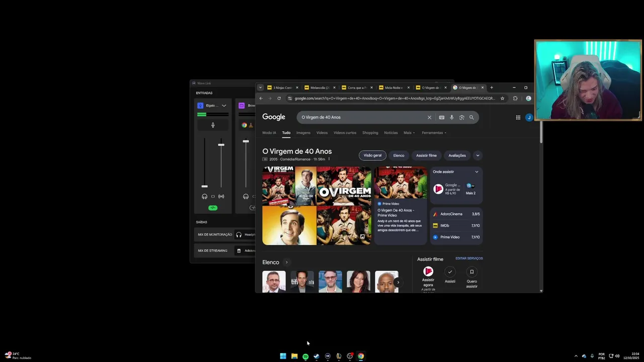
Task: Open streaming mix output selector
Action: (x=246, y=250)
